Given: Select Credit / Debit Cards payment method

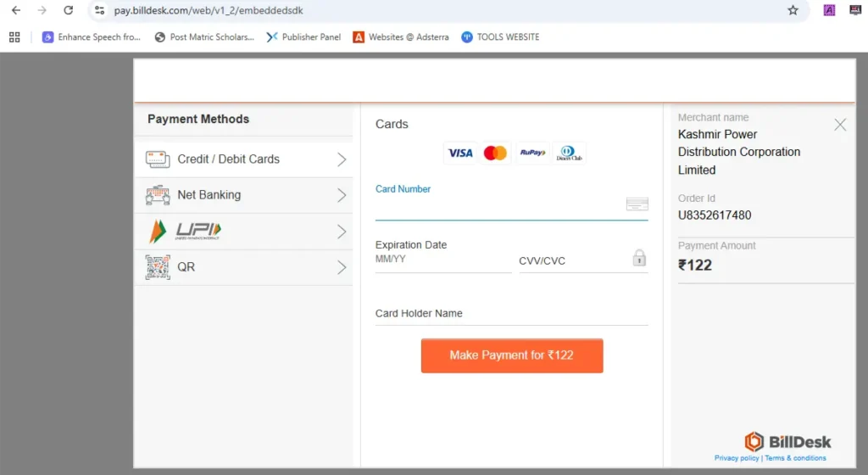Looking at the screenshot, I should point(243,159).
